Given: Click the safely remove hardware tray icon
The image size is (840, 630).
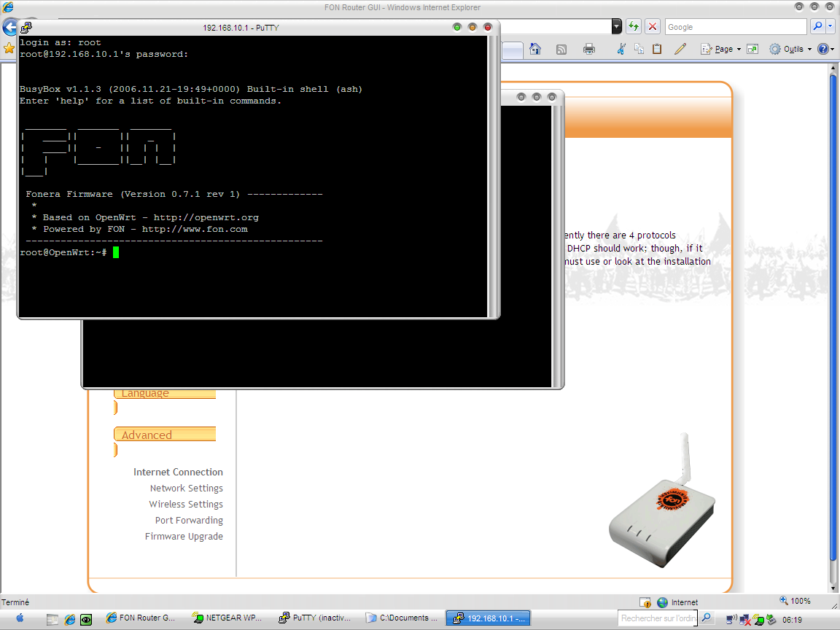Looking at the screenshot, I should [x=771, y=619].
